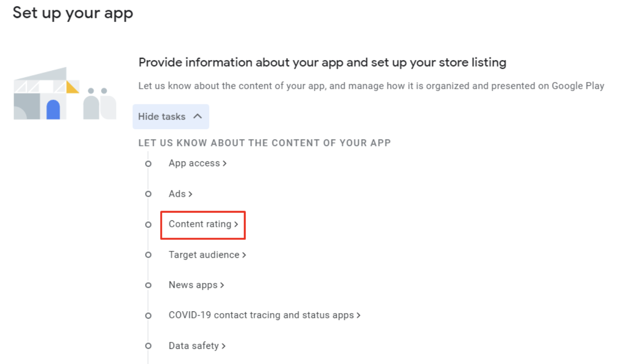
Task: Open the Target audience task
Action: pyautogui.click(x=204, y=254)
